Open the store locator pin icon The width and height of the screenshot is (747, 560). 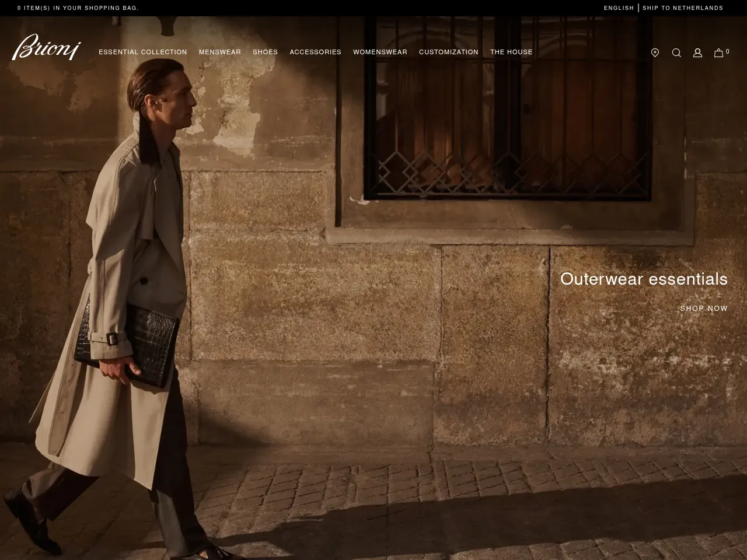pos(655,52)
